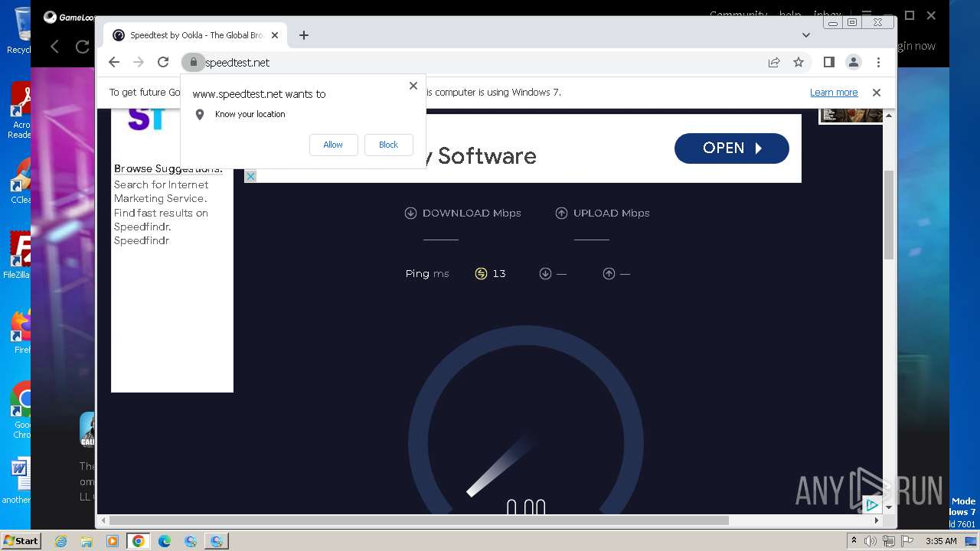The width and height of the screenshot is (980, 551).
Task: Open the Recycle Bin desktop icon
Action: click(21, 31)
